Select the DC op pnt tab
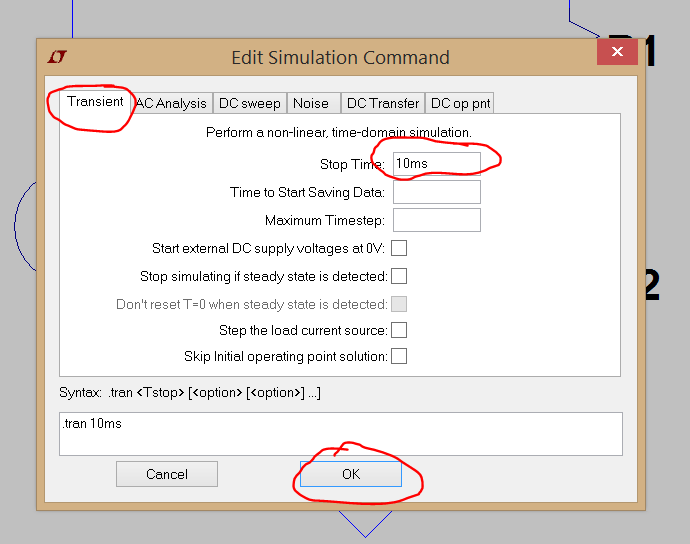690x544 pixels. point(460,103)
